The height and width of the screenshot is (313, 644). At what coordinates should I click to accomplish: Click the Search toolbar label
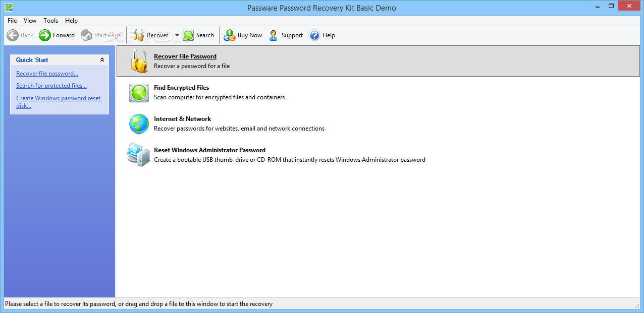click(205, 35)
